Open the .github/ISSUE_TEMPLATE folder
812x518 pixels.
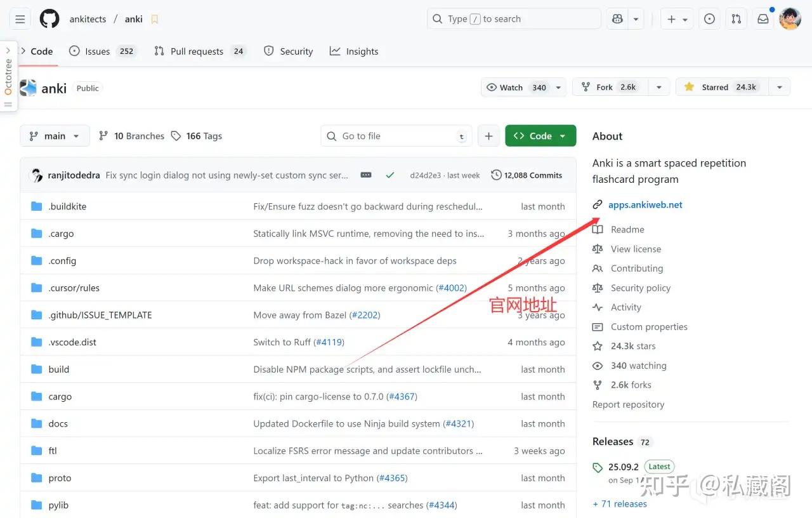(x=100, y=315)
